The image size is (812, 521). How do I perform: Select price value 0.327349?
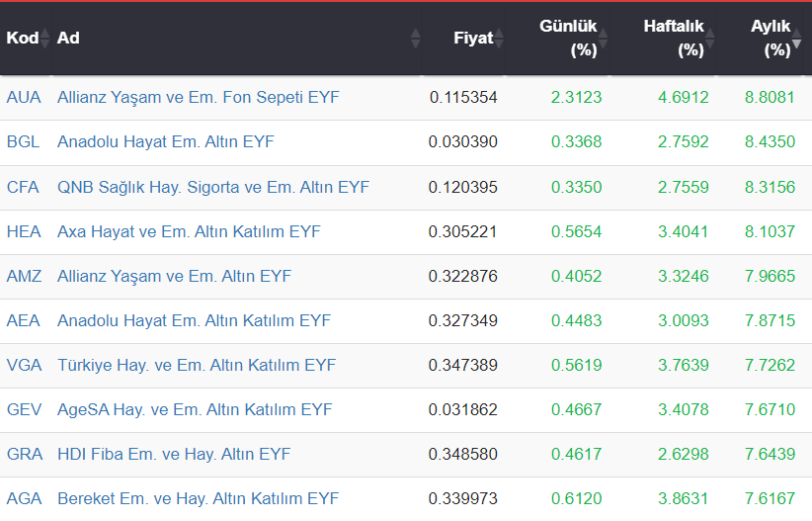(x=463, y=321)
